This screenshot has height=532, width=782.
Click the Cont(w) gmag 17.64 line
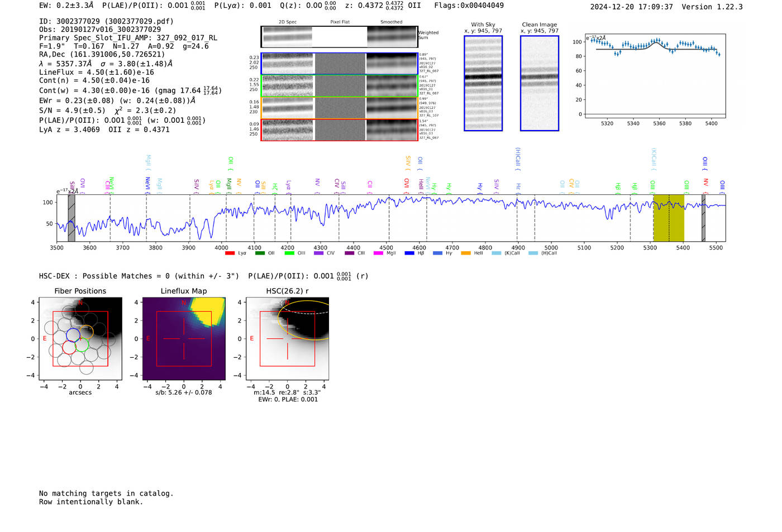point(130,90)
